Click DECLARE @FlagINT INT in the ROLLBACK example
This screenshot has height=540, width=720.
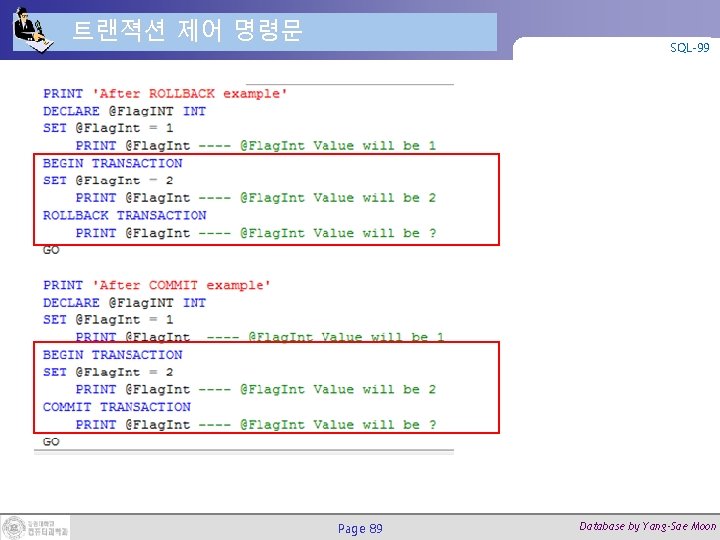124,111
